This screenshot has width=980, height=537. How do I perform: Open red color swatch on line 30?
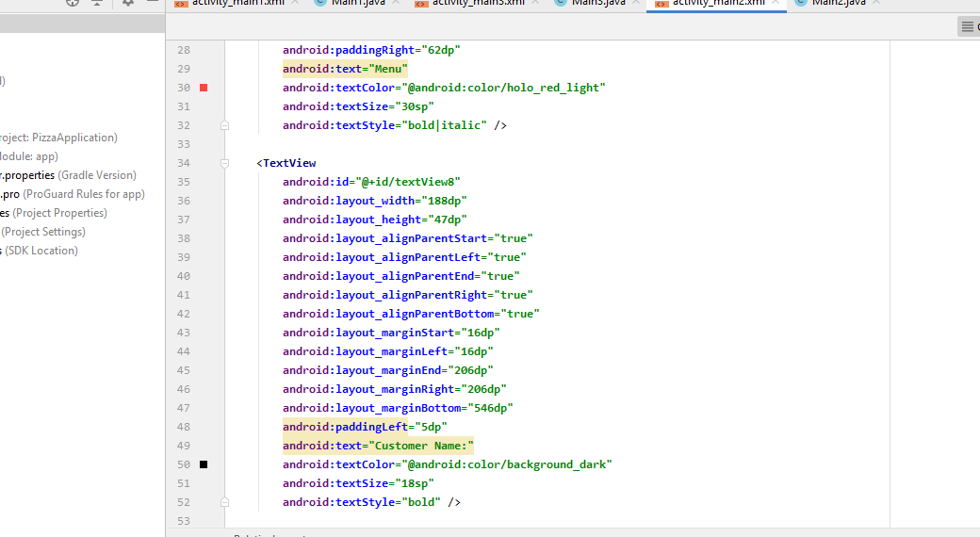(x=204, y=88)
